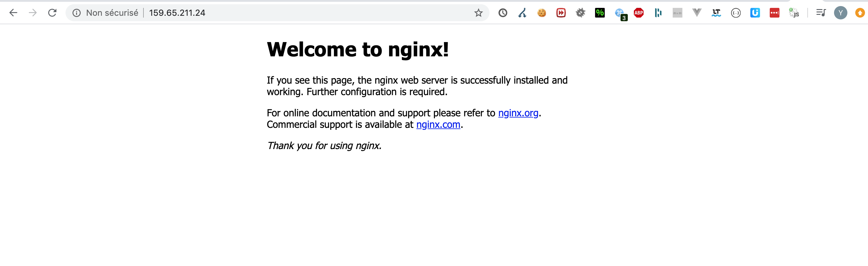Click the 'Further configuration is required.' sentence
Viewport: 868px width, 266px height.
[377, 91]
